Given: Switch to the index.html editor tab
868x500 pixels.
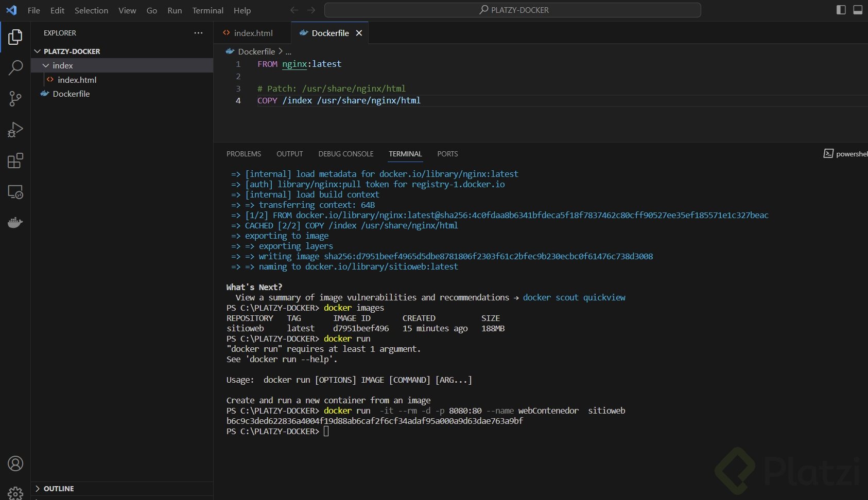Looking at the screenshot, I should point(253,33).
